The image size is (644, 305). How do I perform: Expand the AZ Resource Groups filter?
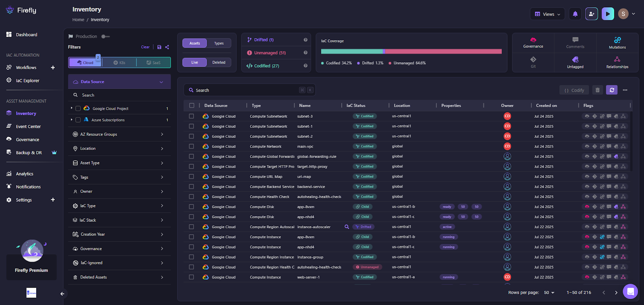point(120,134)
